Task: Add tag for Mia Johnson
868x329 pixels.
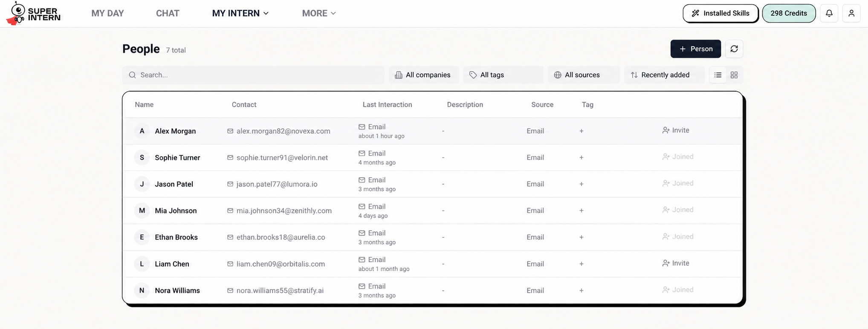Action: [581, 211]
